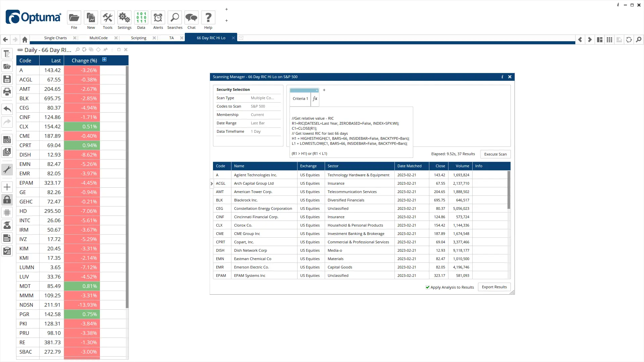The width and height of the screenshot is (644, 362).
Task: Click the structure panel icon in sidebar
Action: pos(7,54)
